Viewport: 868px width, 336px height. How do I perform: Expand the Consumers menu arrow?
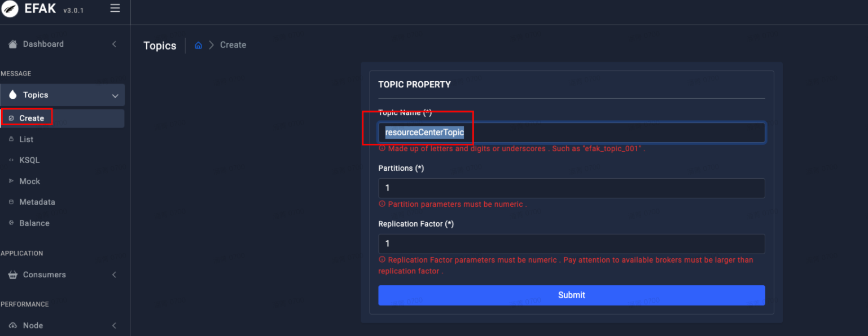click(x=114, y=275)
